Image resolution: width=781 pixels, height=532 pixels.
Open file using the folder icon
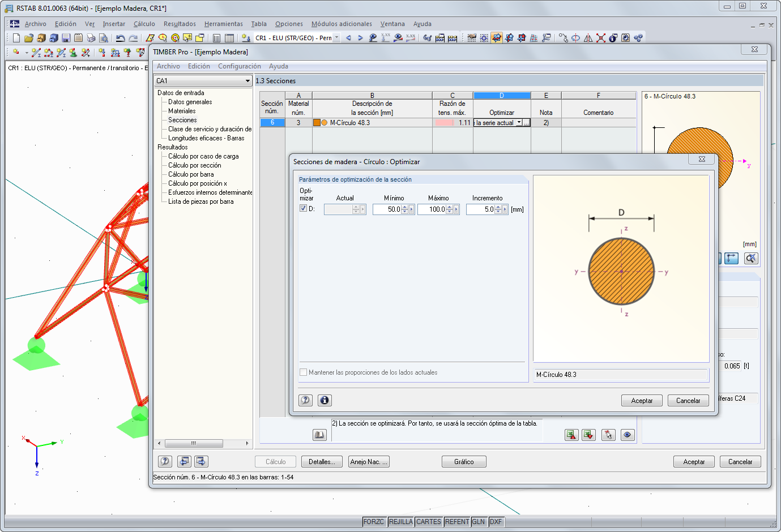coord(28,38)
